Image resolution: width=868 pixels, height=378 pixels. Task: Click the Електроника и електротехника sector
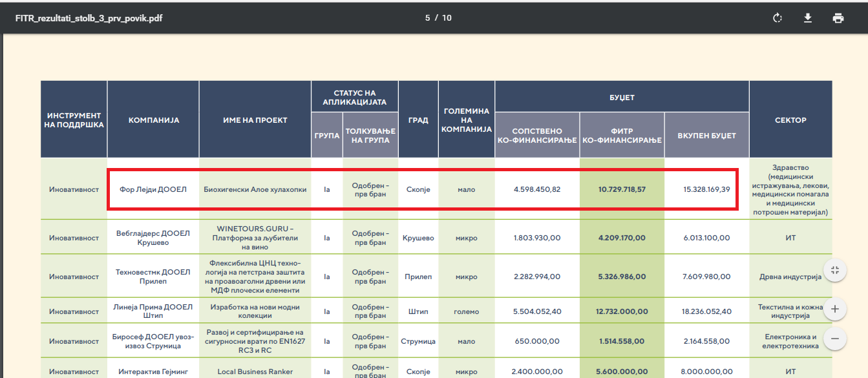(790, 341)
